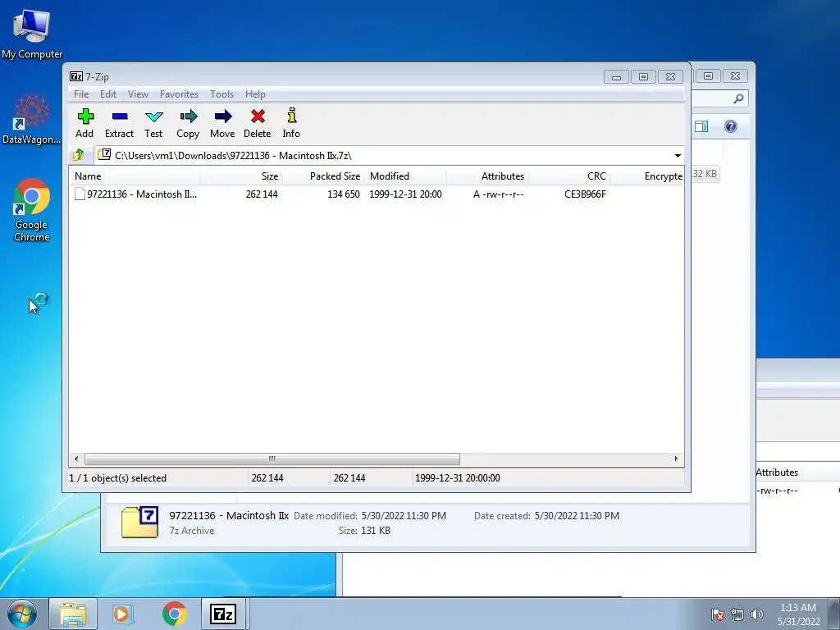Choose the Move arrow icon

click(222, 116)
